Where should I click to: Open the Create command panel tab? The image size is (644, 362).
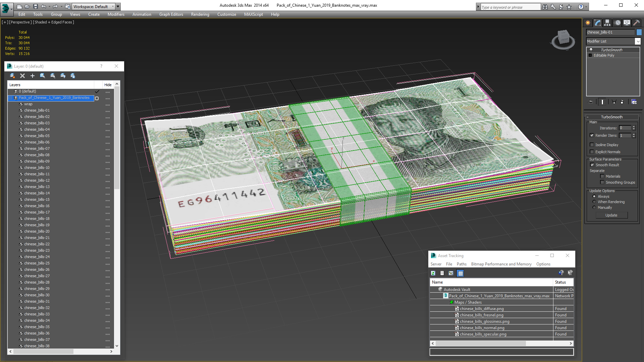pyautogui.click(x=588, y=23)
